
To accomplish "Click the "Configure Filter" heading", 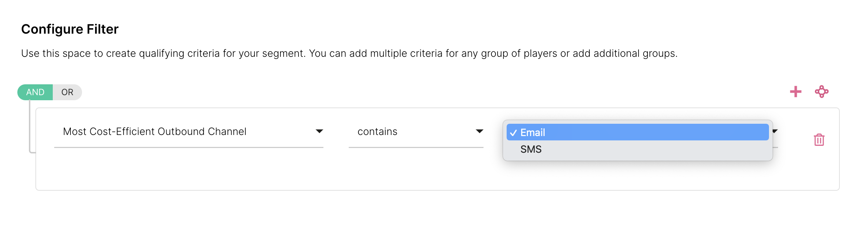I will pos(70,29).
